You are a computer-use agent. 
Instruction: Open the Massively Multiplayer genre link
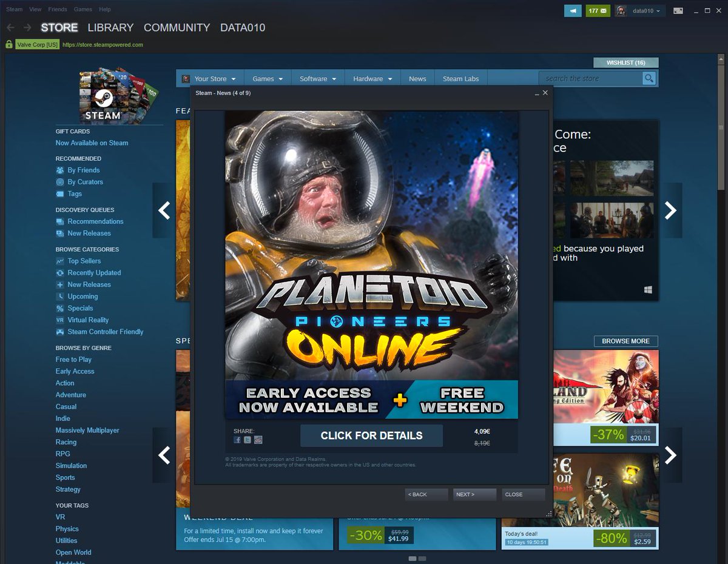coord(87,431)
